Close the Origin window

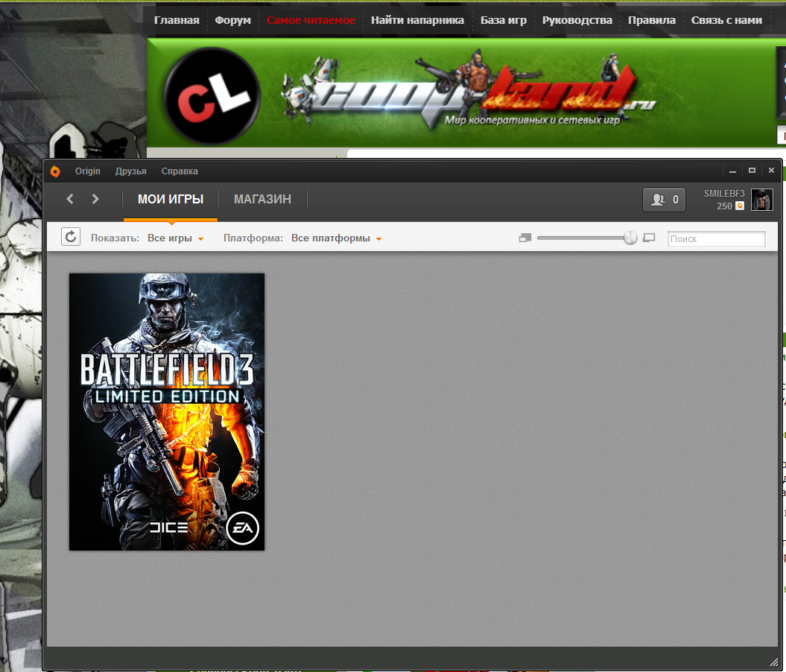771,171
